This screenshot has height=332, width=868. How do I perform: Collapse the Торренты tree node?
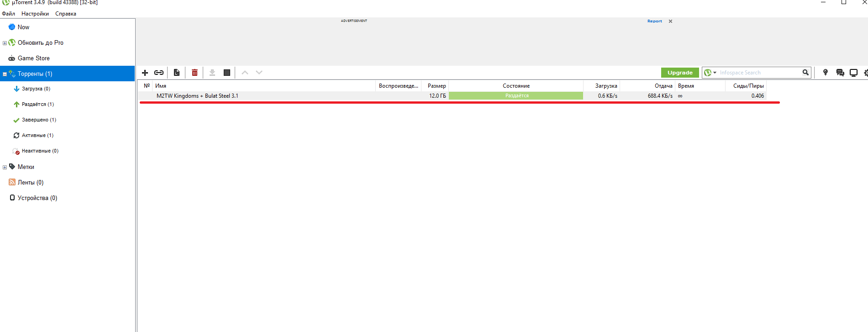[5, 74]
